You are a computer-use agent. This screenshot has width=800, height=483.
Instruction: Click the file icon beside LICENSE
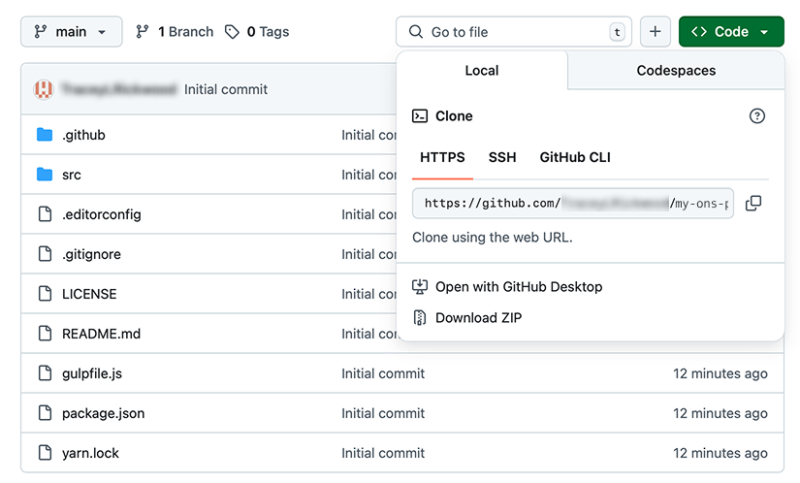click(45, 294)
